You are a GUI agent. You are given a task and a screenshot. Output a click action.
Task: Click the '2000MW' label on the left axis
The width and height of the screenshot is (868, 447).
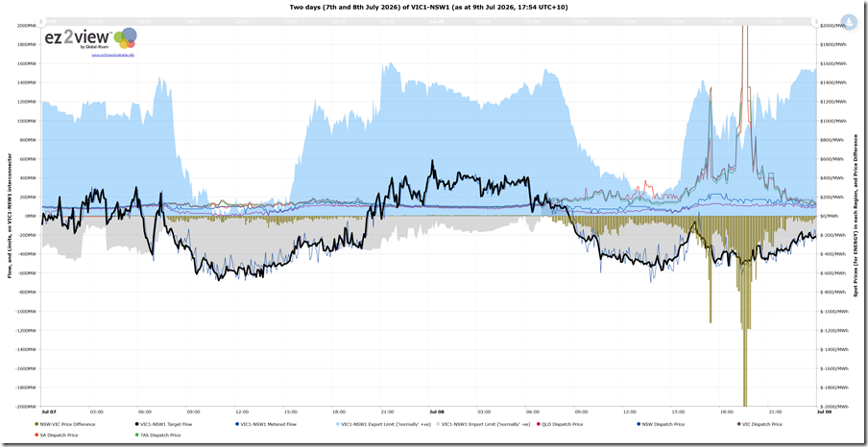pyautogui.click(x=27, y=26)
